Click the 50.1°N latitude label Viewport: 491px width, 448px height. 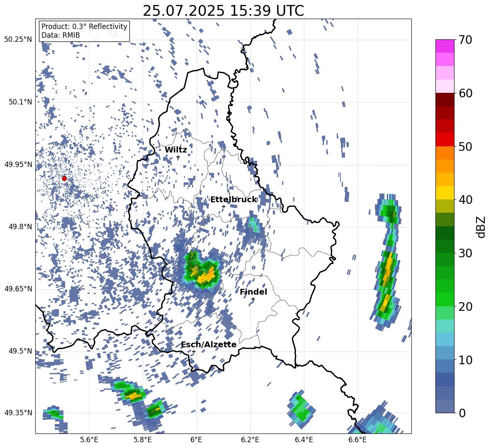(x=21, y=102)
